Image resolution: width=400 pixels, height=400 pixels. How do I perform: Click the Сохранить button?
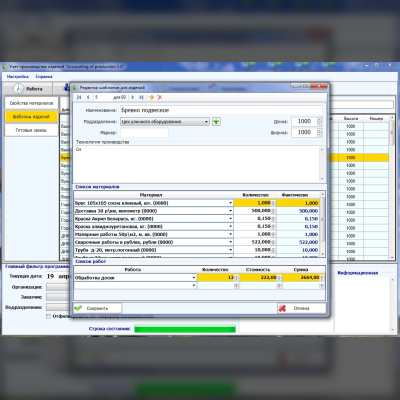click(x=97, y=308)
